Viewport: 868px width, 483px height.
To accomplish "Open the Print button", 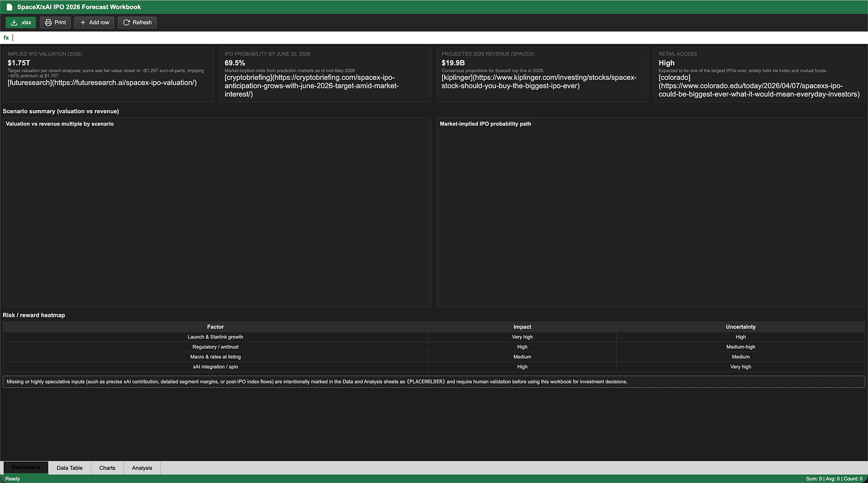I will (x=55, y=23).
